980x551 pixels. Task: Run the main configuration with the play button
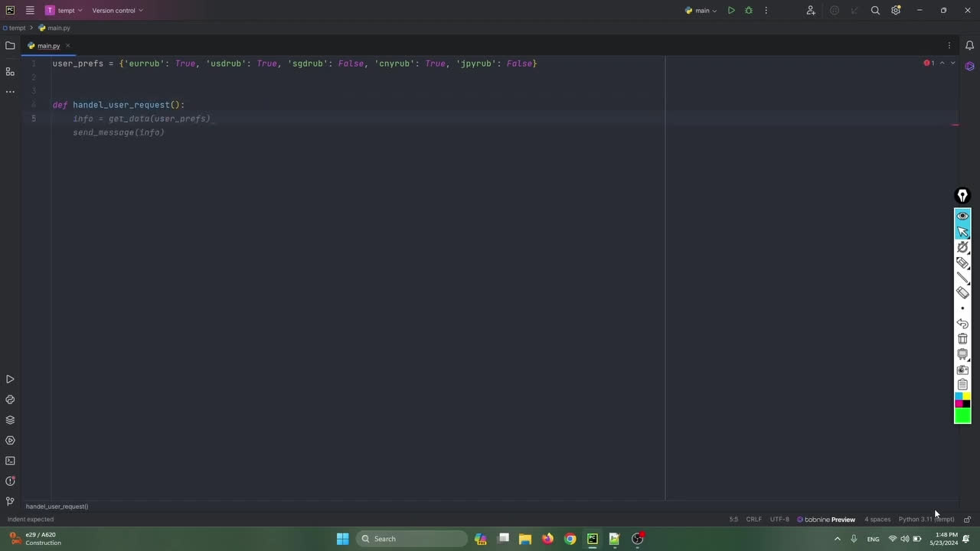tap(731, 11)
